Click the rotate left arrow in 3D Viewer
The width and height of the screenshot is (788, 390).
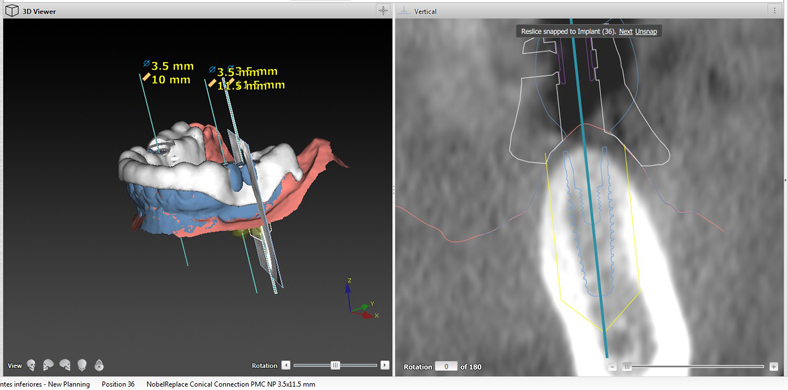[285, 365]
